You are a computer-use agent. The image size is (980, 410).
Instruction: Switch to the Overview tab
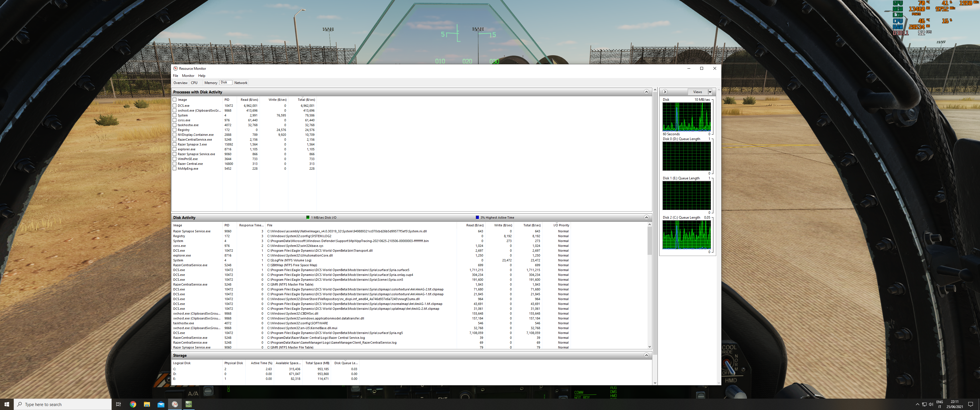[180, 83]
